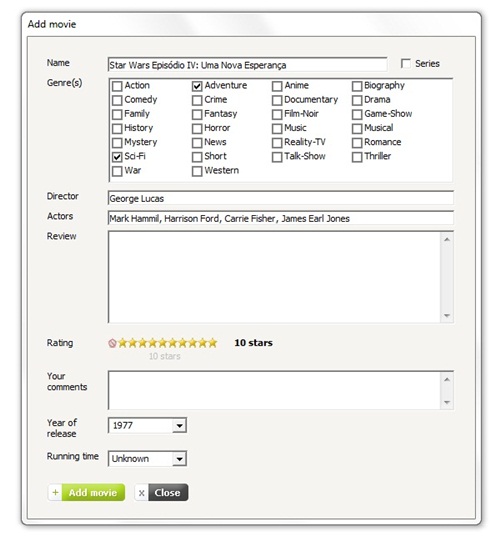Click into the Actors field

[x=281, y=218]
